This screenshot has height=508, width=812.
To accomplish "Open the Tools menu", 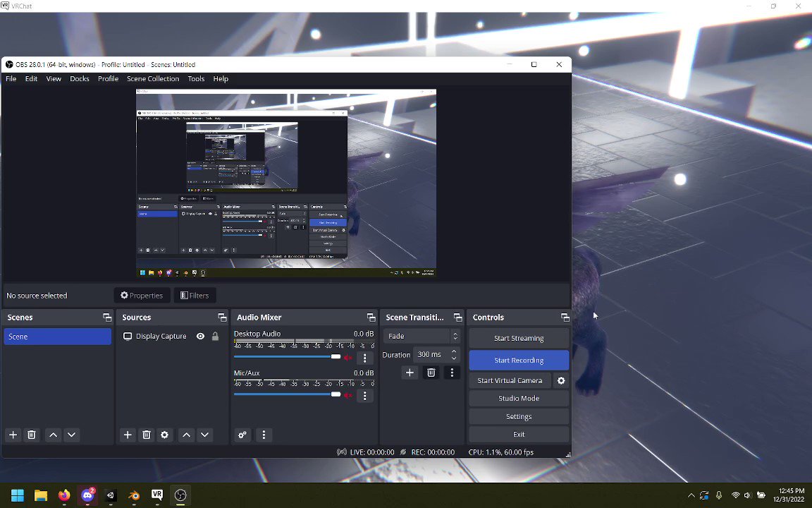I will click(196, 79).
